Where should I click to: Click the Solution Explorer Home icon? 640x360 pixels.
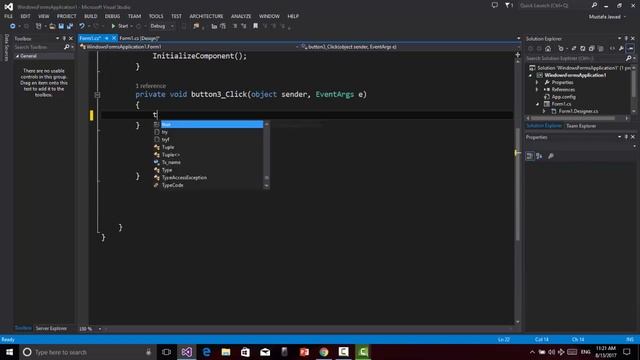click(548, 49)
